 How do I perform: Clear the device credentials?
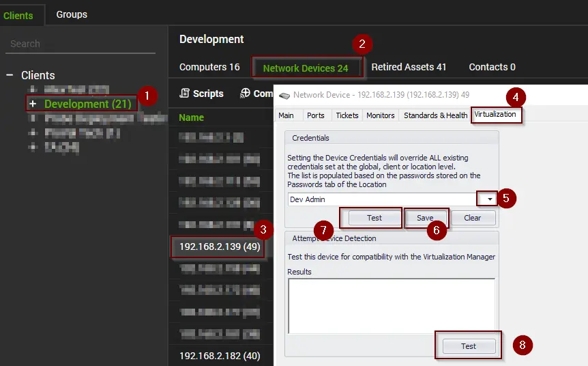pyautogui.click(x=473, y=218)
